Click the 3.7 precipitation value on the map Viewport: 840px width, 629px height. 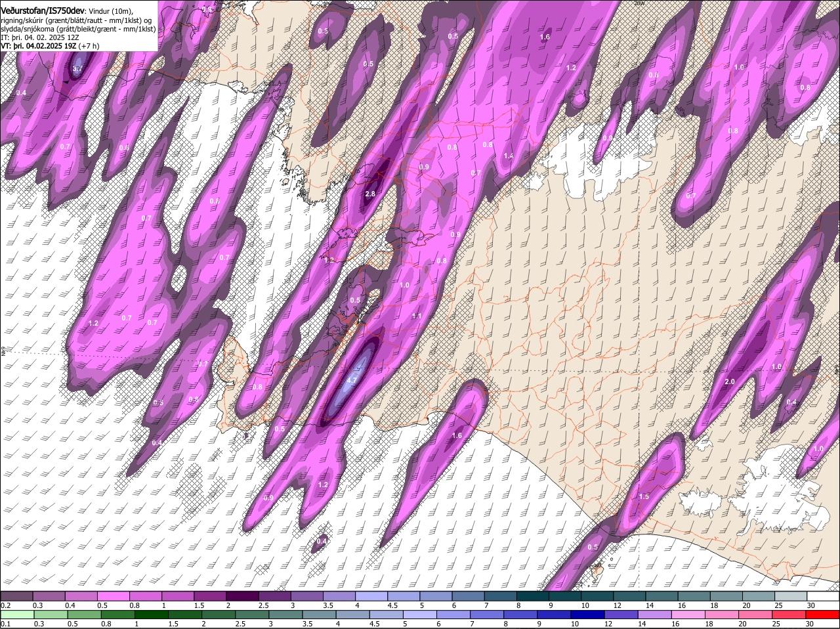point(77,68)
